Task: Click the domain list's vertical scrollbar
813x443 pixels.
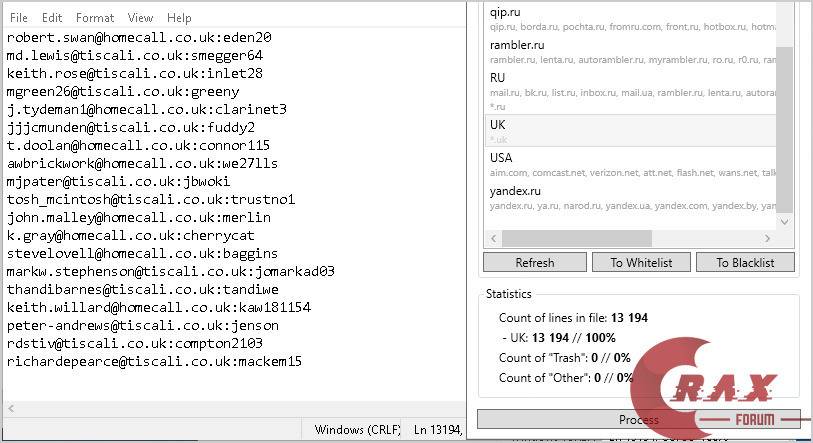Action: click(x=785, y=130)
